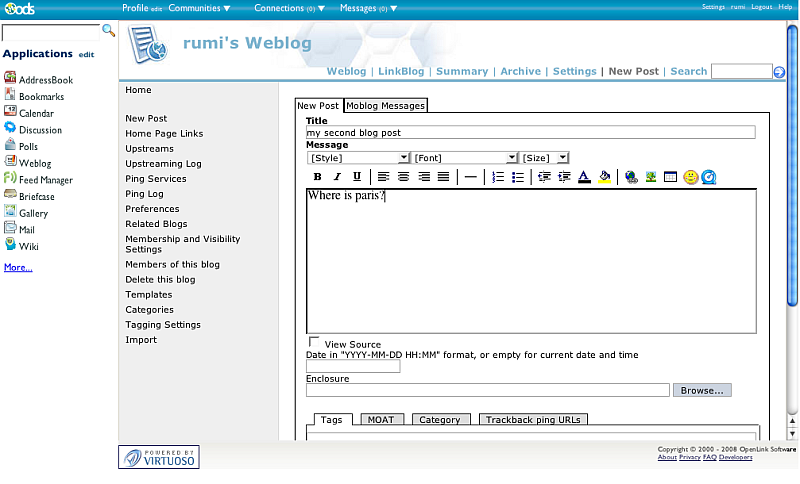
Task: Click the post Title input field
Action: tap(530, 132)
